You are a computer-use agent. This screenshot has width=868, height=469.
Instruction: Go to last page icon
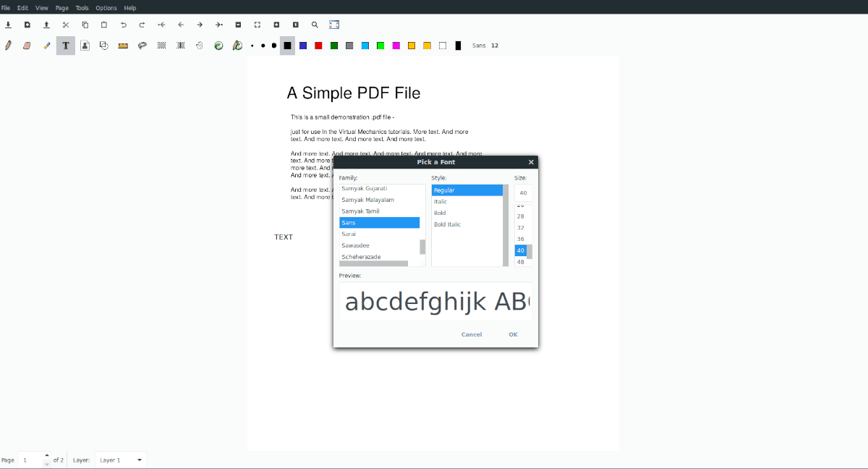click(219, 25)
